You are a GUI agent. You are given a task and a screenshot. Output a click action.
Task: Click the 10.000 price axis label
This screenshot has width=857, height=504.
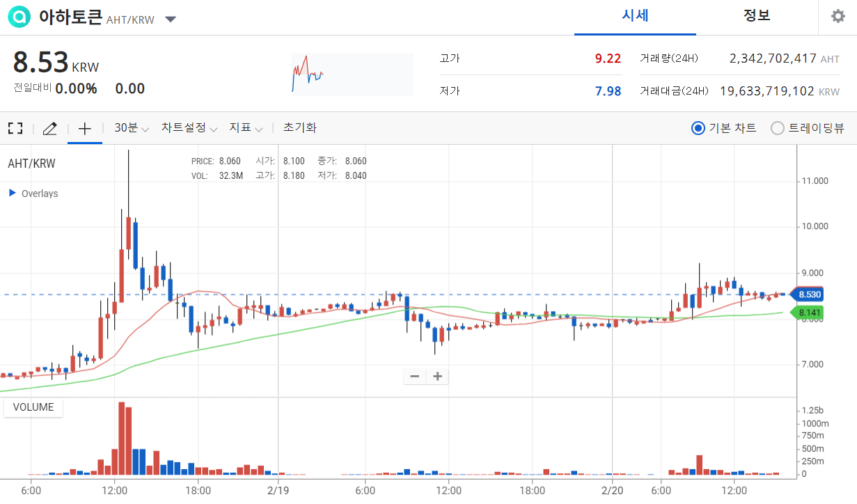tap(815, 226)
